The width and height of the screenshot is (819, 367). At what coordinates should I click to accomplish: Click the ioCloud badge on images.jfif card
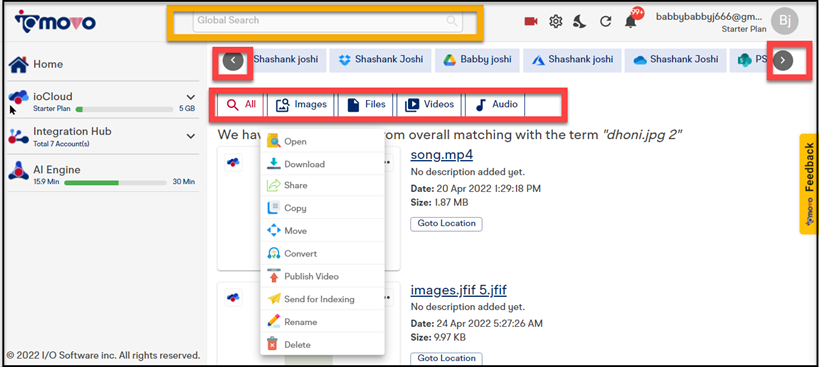tap(233, 297)
